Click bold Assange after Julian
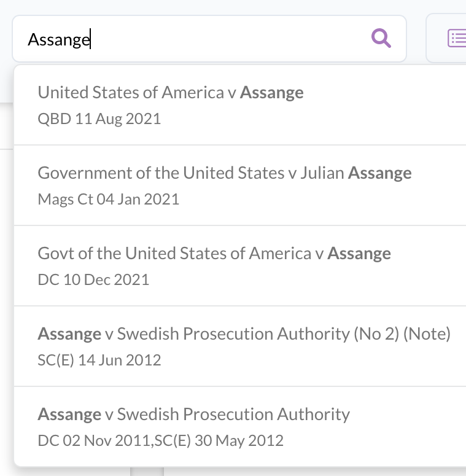Screen dimensions: 466x476 click(380, 173)
